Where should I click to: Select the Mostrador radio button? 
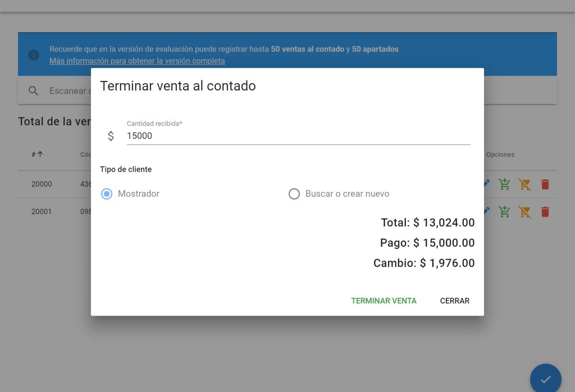[x=107, y=194]
